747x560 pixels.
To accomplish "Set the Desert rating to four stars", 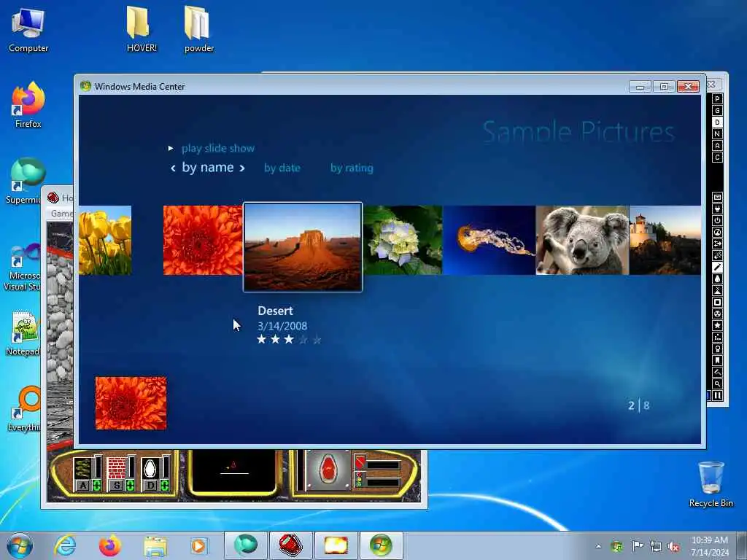I will point(303,340).
